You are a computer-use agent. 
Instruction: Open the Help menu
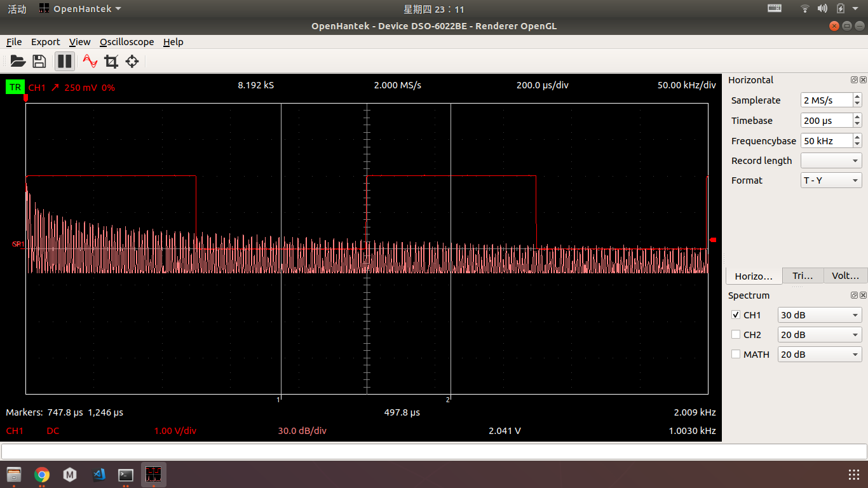(173, 42)
